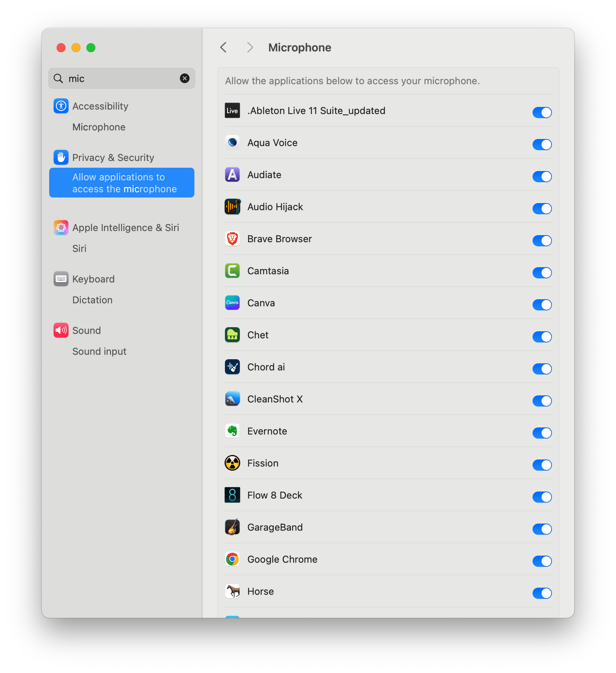
Task: Click the yellow minimize window button
Action: tap(76, 48)
